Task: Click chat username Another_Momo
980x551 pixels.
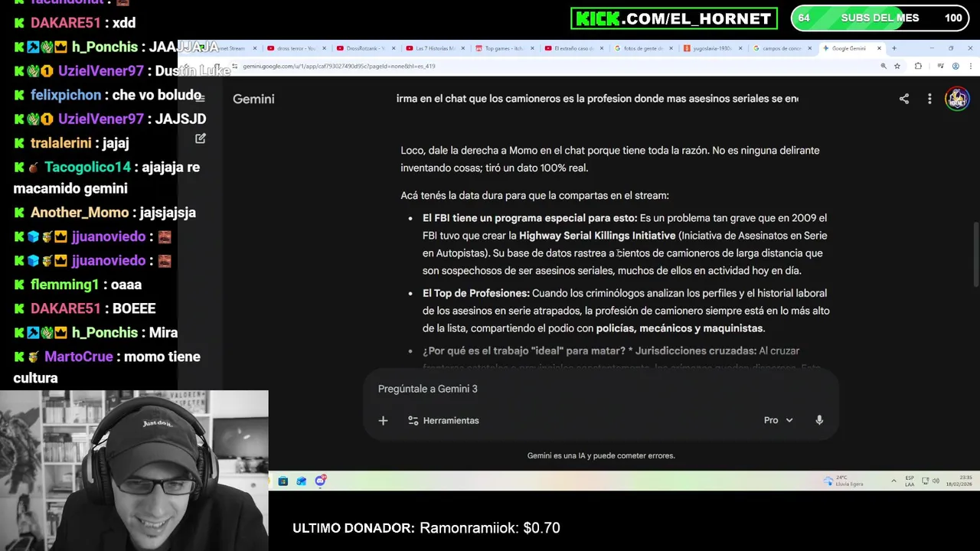Action: [x=80, y=213]
